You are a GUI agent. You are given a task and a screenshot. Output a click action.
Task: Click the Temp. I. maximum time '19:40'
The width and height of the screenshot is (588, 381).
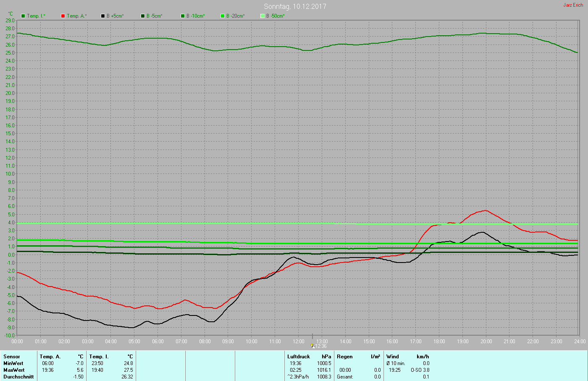coord(97,370)
